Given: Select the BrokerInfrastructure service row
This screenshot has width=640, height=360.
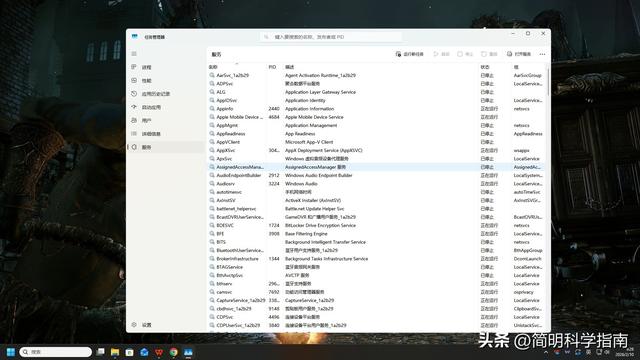Looking at the screenshot, I should pos(376,259).
